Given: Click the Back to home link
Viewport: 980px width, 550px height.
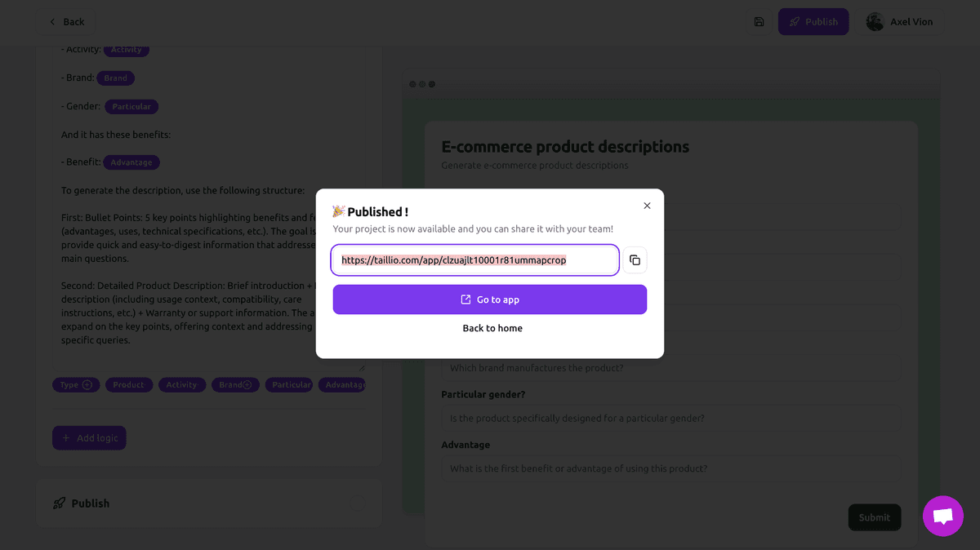Looking at the screenshot, I should pyautogui.click(x=492, y=328).
